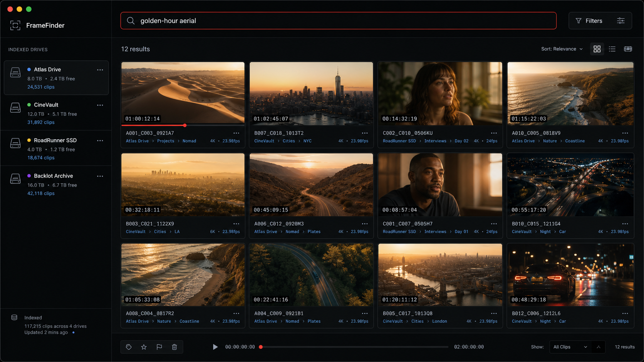The height and width of the screenshot is (362, 644).
Task: Open options for clip C002_C010_0506KU
Action: 494,133
